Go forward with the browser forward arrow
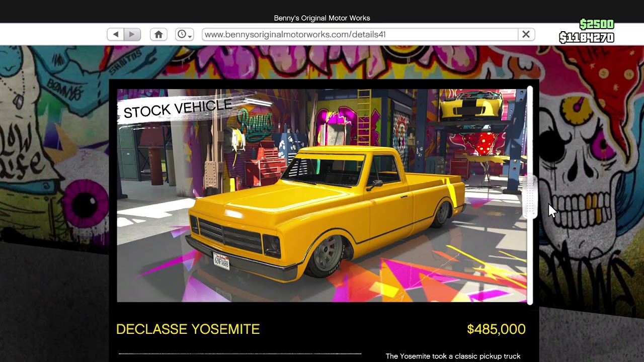 tap(132, 34)
